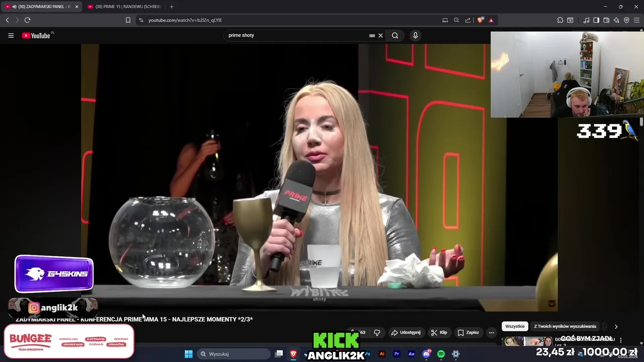Open Adobe Illustrator from taskbar
Screen dimensions: 644x362
[x=382, y=354]
